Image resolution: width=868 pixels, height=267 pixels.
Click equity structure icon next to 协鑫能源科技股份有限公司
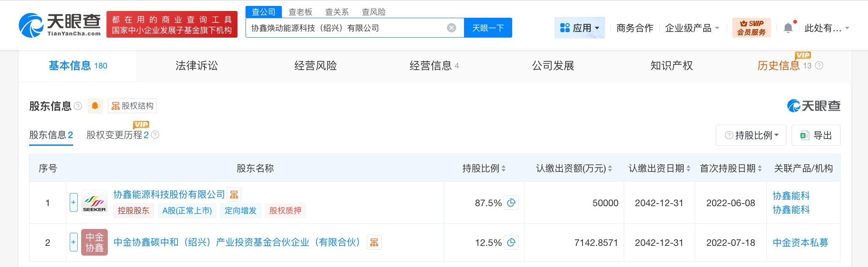(x=234, y=195)
